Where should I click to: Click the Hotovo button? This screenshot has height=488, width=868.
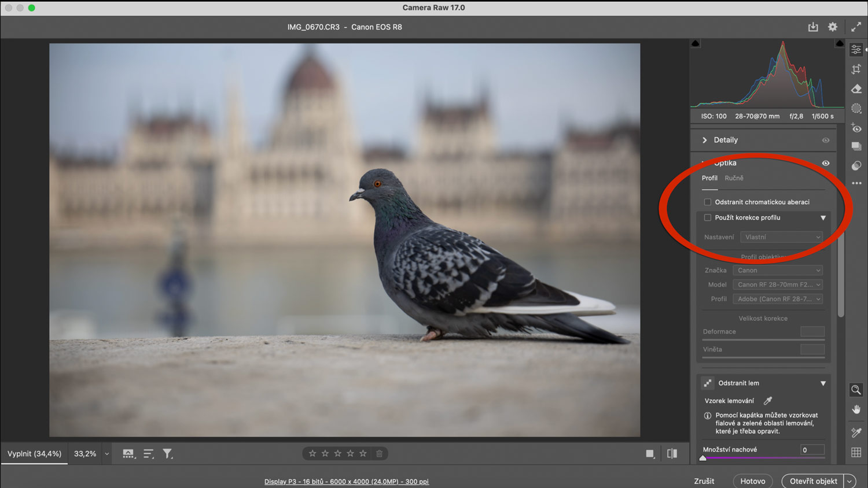click(752, 481)
